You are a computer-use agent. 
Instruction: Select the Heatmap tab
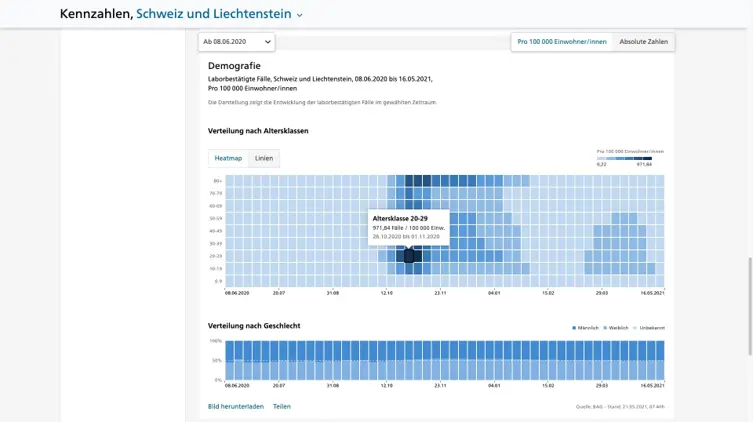point(228,158)
